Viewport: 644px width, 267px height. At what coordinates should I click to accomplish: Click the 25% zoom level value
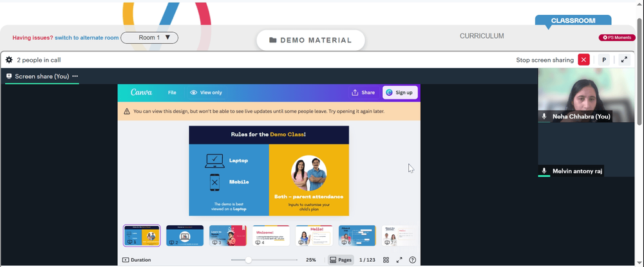(x=311, y=260)
